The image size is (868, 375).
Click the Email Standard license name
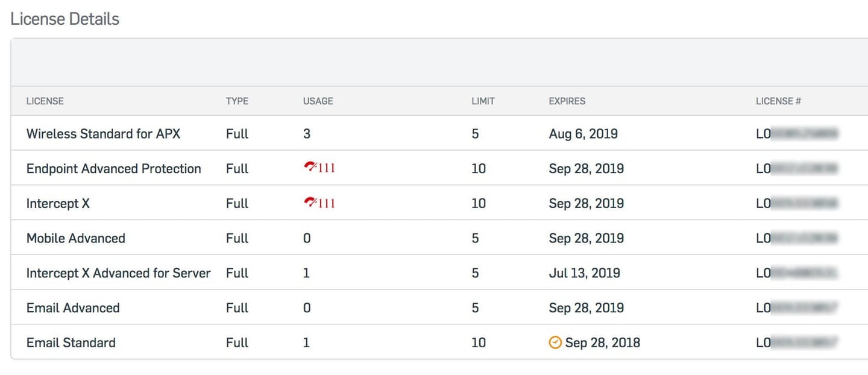coord(71,342)
